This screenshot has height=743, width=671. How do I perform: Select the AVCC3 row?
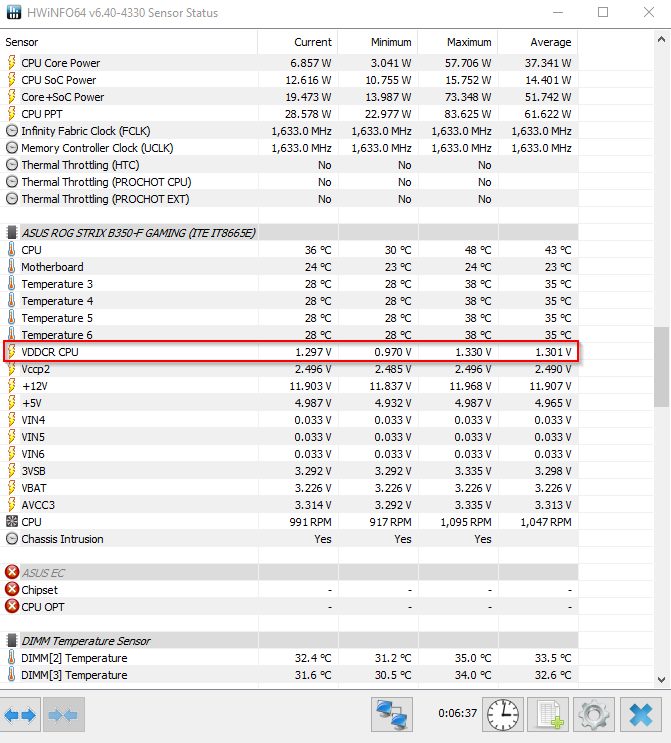(289, 505)
